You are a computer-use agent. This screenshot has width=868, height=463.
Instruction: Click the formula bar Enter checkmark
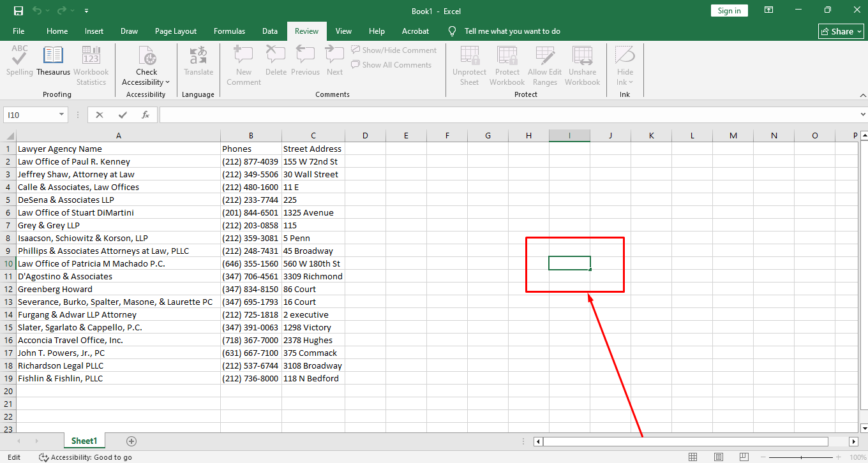(123, 115)
